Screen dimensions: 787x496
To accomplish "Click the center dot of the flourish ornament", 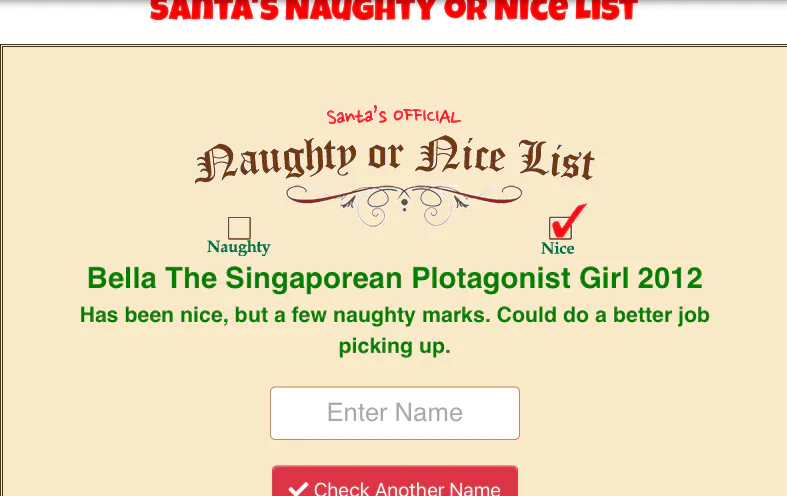I will coord(404,203).
